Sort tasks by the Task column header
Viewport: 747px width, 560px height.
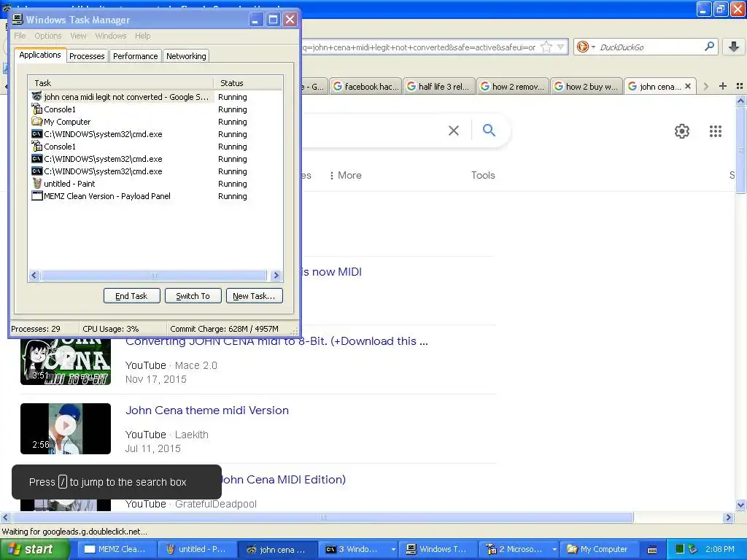pyautogui.click(x=120, y=83)
